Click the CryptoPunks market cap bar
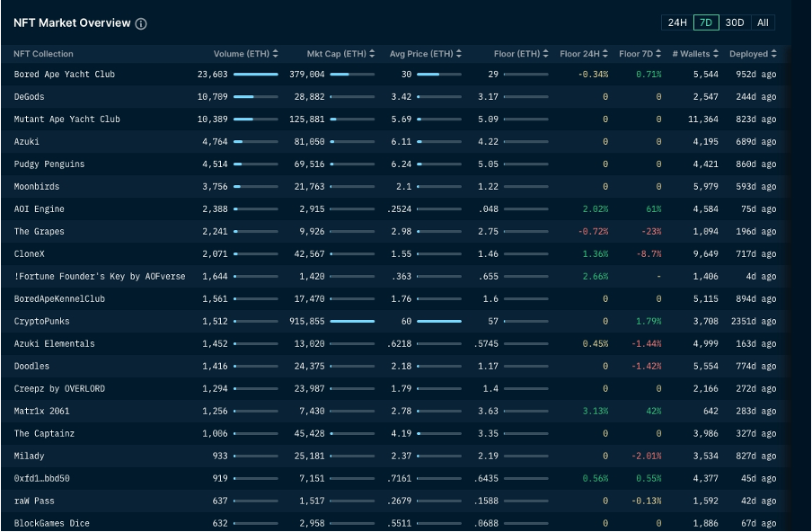The width and height of the screenshot is (812, 532). tap(352, 322)
